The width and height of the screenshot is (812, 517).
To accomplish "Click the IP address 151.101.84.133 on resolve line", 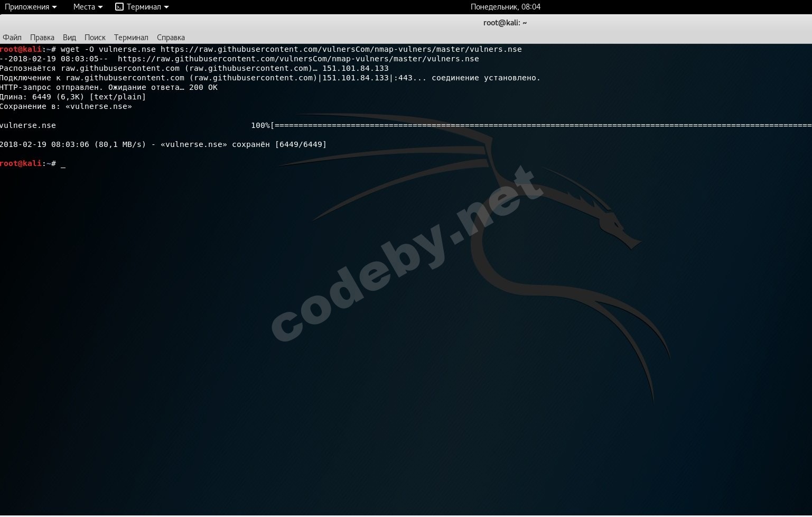I will pos(355,68).
